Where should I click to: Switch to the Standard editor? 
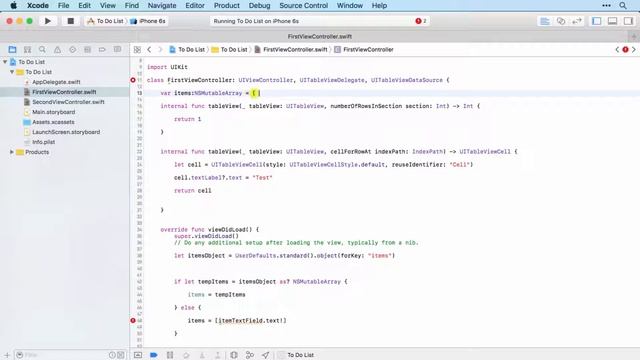(545, 21)
